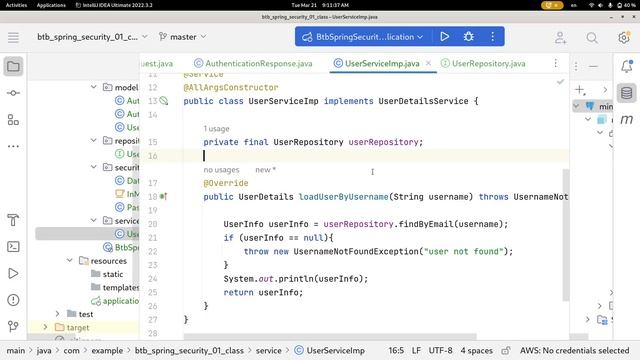This screenshot has width=640, height=360.
Task: Change 4 spaces indent setting
Action: (x=476, y=351)
